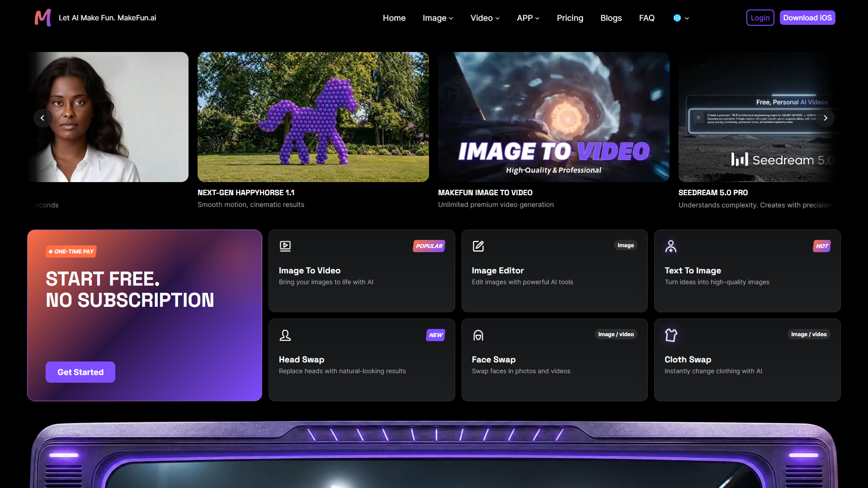
Task: Open the Face Swap card title
Action: [x=494, y=359]
